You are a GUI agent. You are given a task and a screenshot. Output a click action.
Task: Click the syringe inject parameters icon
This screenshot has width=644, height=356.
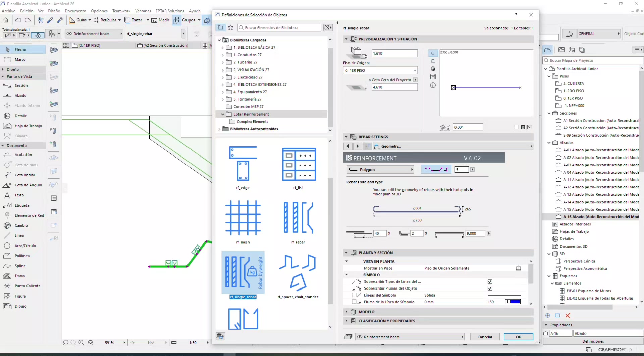tap(60, 20)
